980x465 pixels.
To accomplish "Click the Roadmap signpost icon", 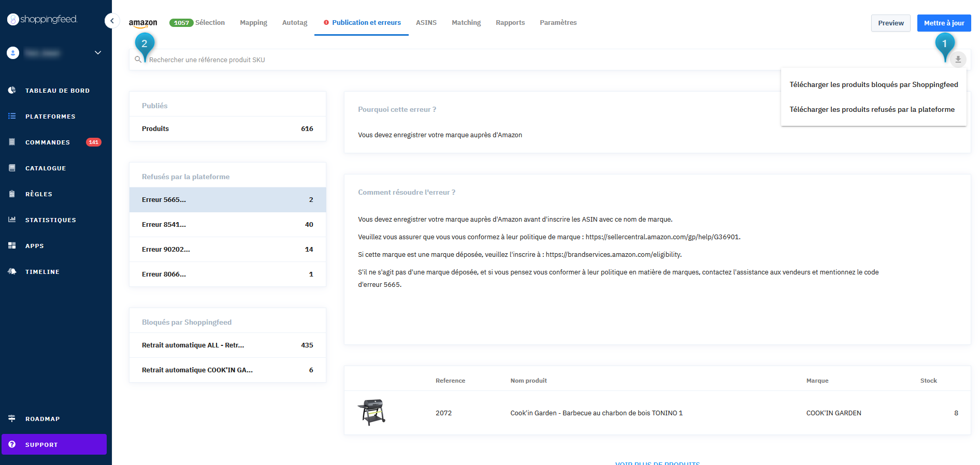I will click(x=12, y=418).
